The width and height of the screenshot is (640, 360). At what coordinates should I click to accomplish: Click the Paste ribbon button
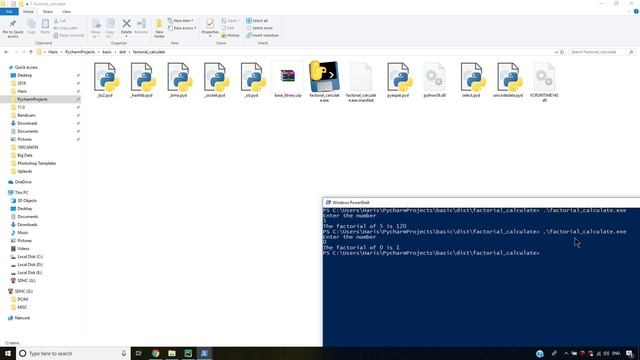click(x=45, y=27)
